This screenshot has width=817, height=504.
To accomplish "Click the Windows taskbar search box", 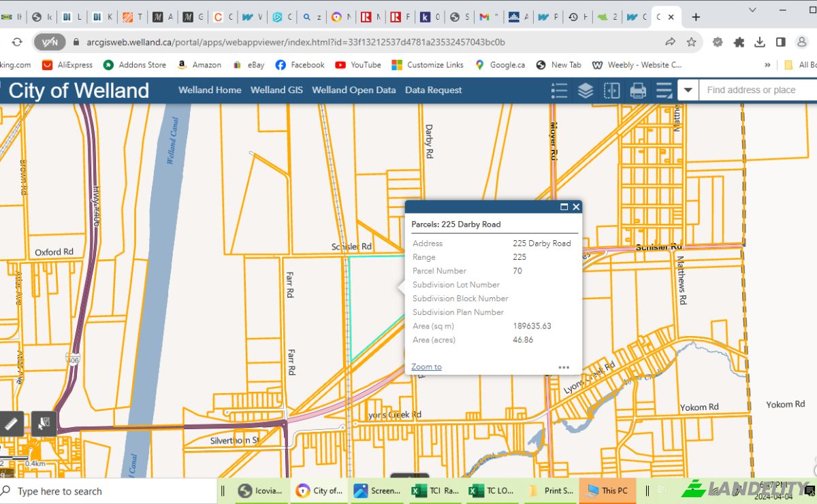I will 108,491.
